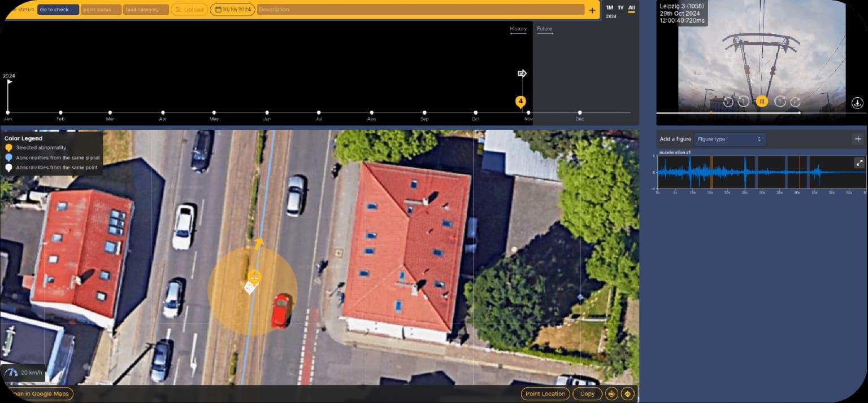868x403 pixels.
Task: Click the yellow abnormality pin on the map
Action: point(255,277)
